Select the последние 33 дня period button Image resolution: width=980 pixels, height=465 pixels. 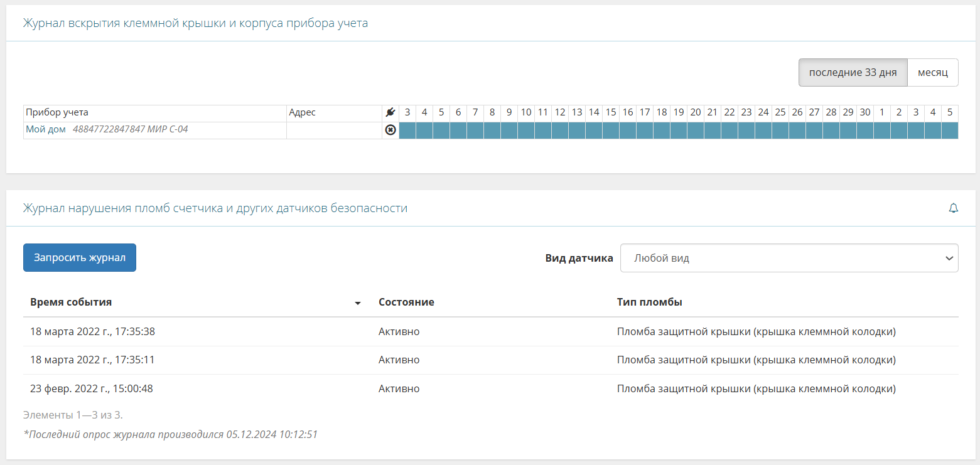pos(853,72)
